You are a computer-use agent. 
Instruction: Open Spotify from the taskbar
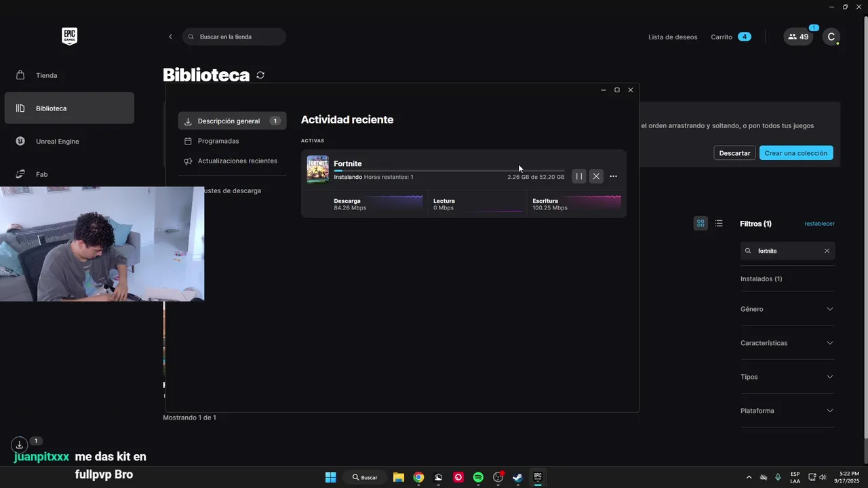(478, 477)
